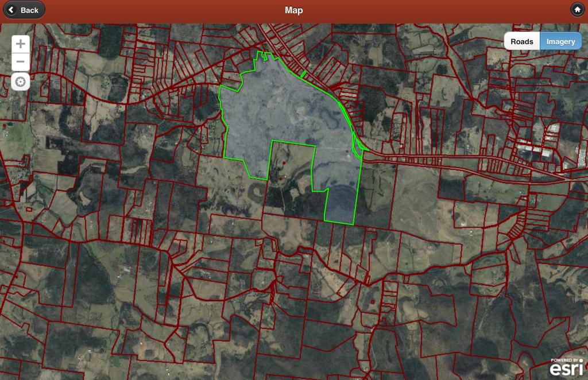Click the circular track south of highlighted parcel

(x=257, y=190)
